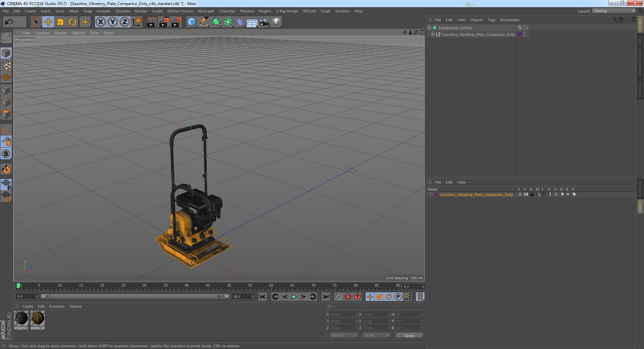Screen dimensions: 644x349
Task: Click the Render View clapperboard icon
Action: tap(152, 22)
